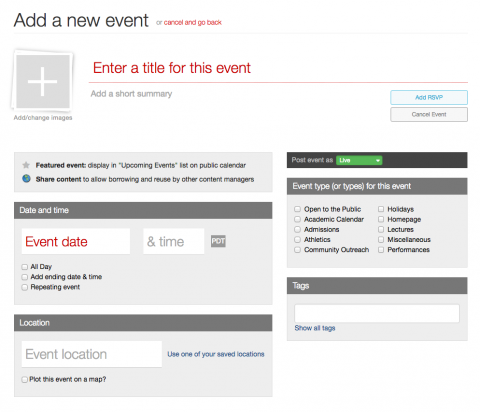Check the Lectures event type
Viewport: 480px width, 412px height.
[381, 229]
